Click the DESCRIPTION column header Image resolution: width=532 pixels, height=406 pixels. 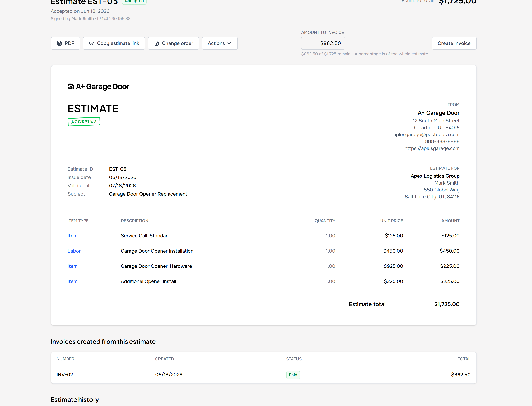pos(134,221)
